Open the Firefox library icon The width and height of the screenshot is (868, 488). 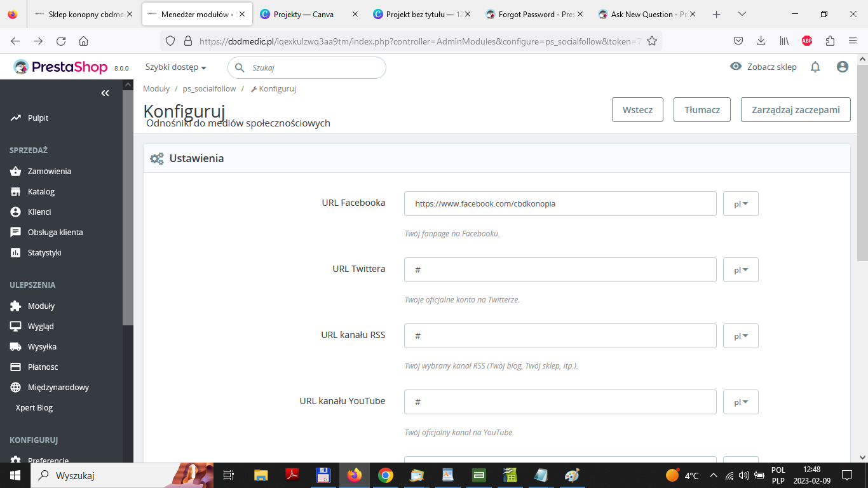[784, 41]
